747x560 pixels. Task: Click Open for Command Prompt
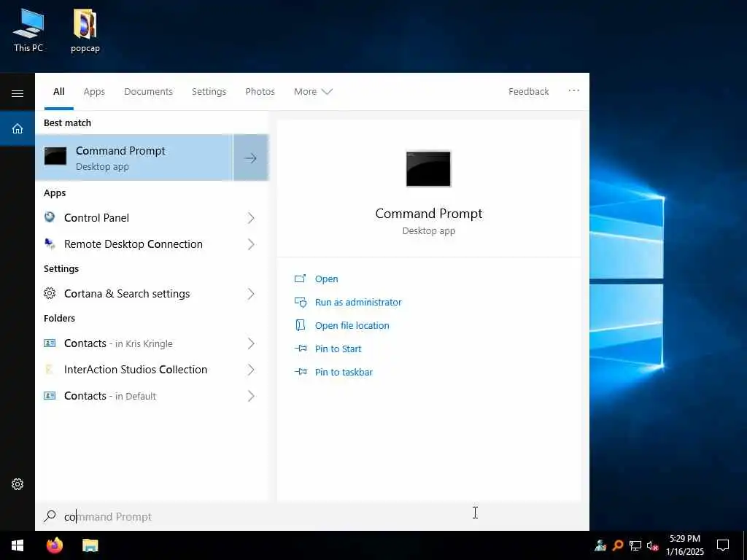point(326,279)
